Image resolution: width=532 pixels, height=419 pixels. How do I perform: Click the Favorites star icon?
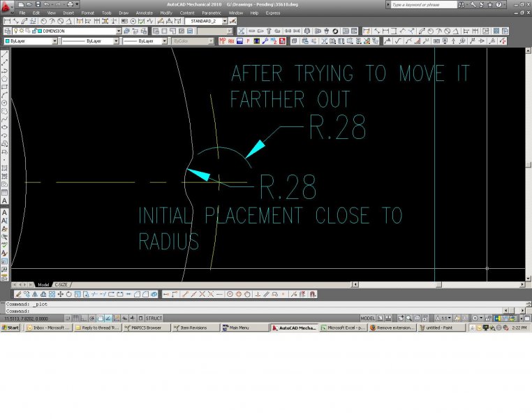tap(490, 4)
